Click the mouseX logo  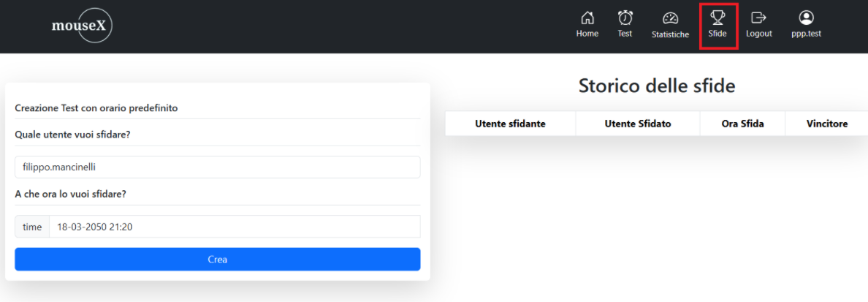pos(82,26)
